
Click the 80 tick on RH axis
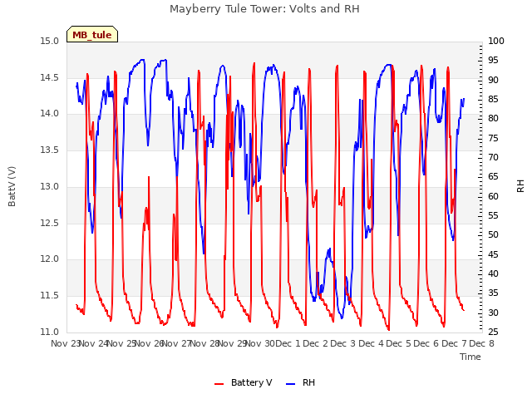tap(493, 118)
